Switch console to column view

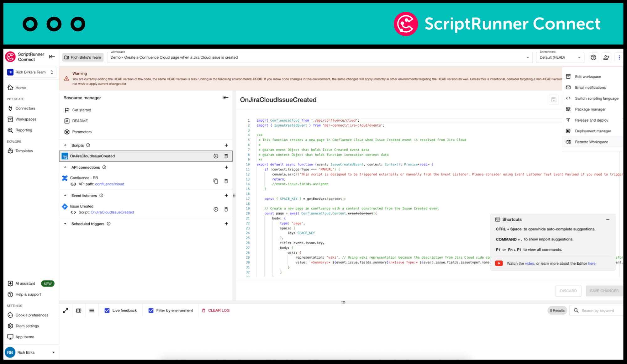click(79, 310)
